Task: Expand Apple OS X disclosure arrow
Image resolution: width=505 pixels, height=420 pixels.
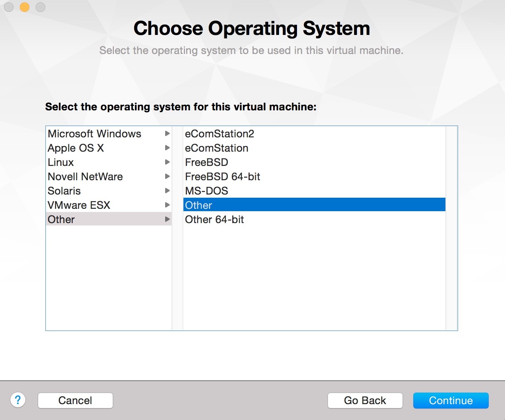Action: pyautogui.click(x=167, y=148)
